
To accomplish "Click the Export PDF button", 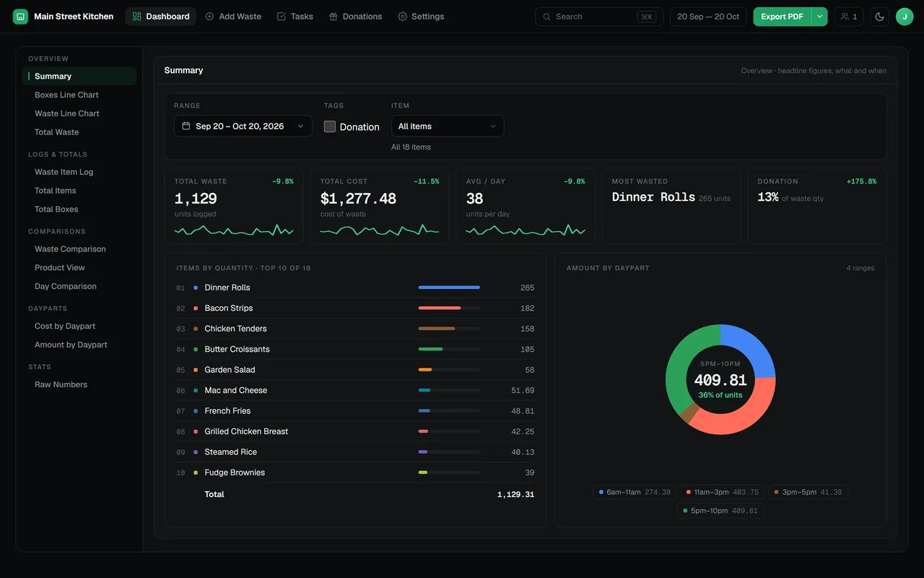I will point(783,17).
